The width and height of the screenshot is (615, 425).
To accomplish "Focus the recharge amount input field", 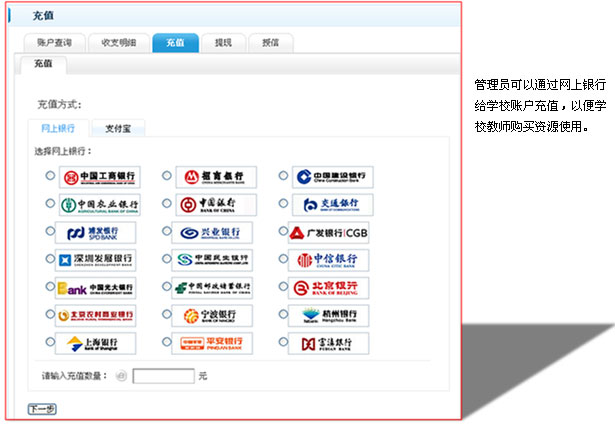I will [164, 376].
